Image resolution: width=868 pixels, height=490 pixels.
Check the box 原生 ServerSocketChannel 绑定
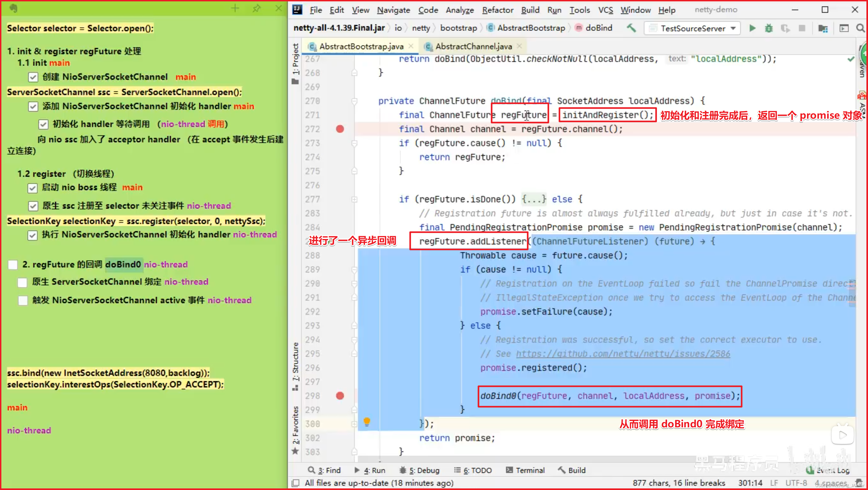(22, 282)
